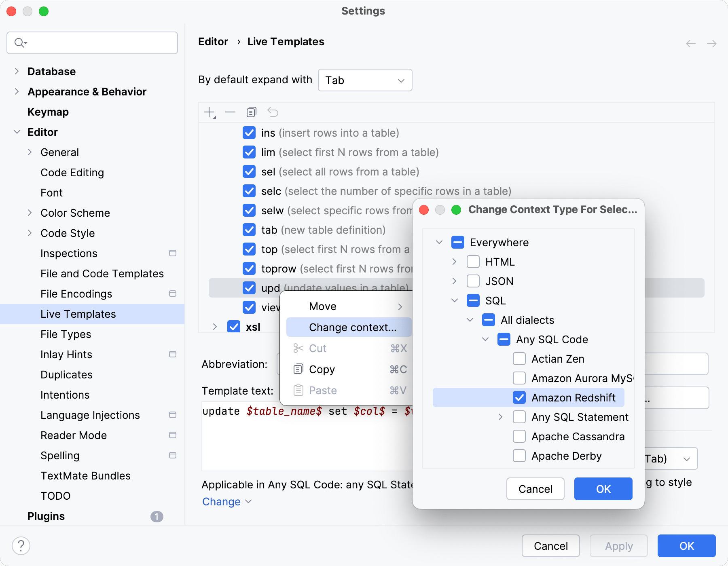
Task: Remove selected template using the minus icon
Action: click(230, 112)
